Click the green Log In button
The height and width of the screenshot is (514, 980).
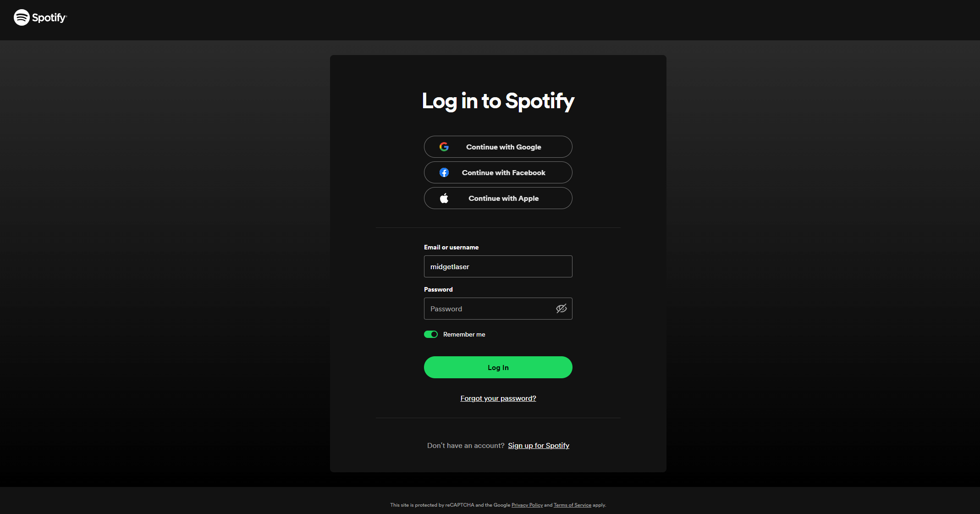tap(498, 367)
